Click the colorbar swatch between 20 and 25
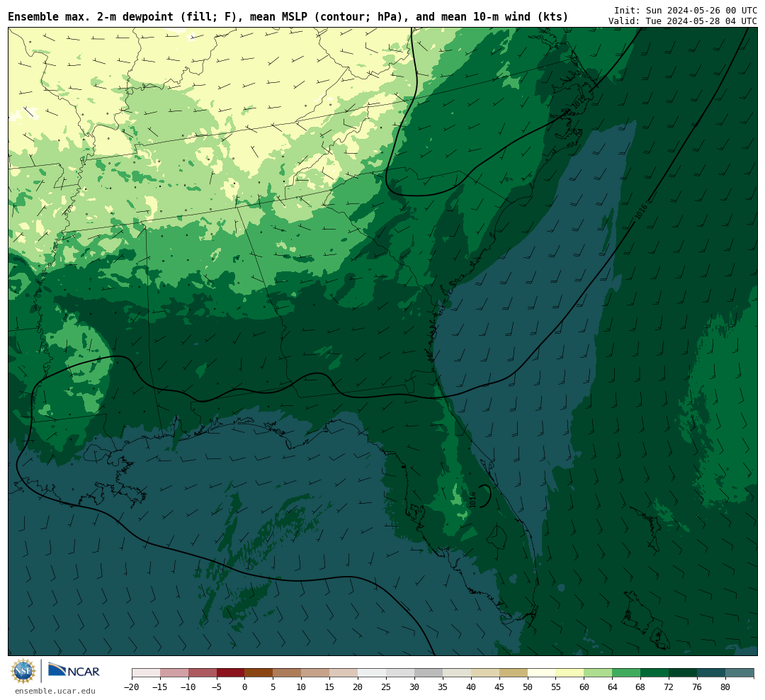765x700 pixels. [x=372, y=673]
